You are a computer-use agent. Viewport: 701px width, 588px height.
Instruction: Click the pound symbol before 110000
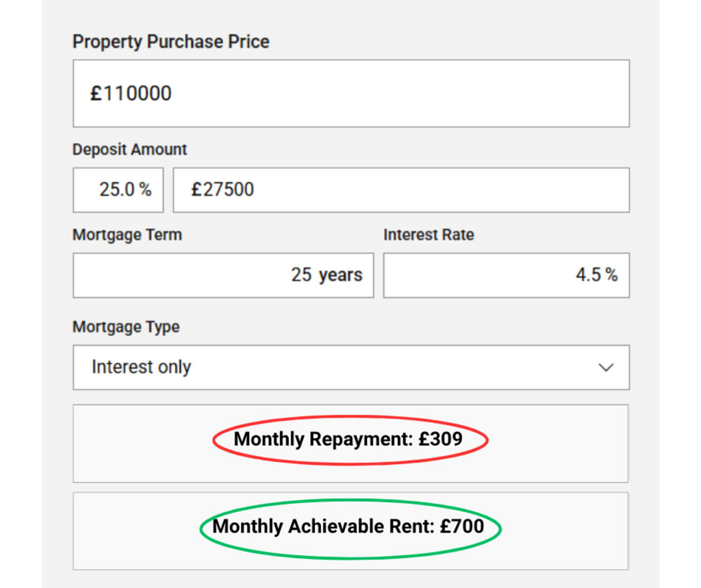pyautogui.click(x=96, y=93)
